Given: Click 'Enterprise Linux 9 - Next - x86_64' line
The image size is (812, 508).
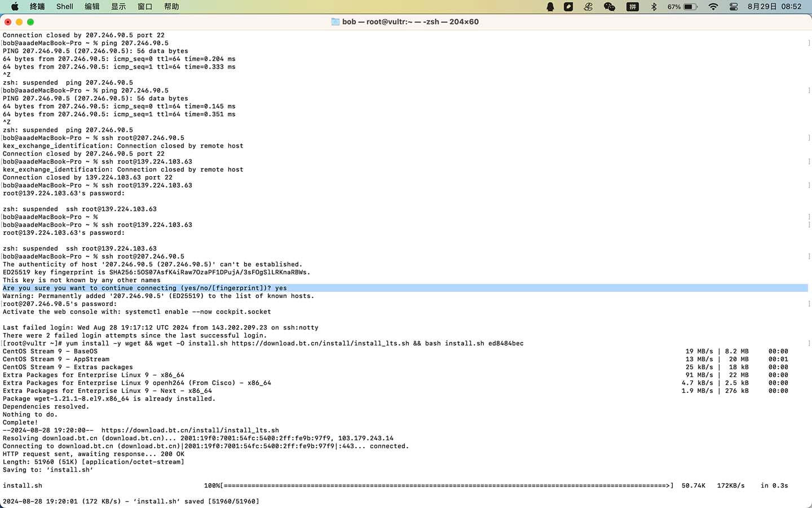Looking at the screenshot, I should (107, 391).
